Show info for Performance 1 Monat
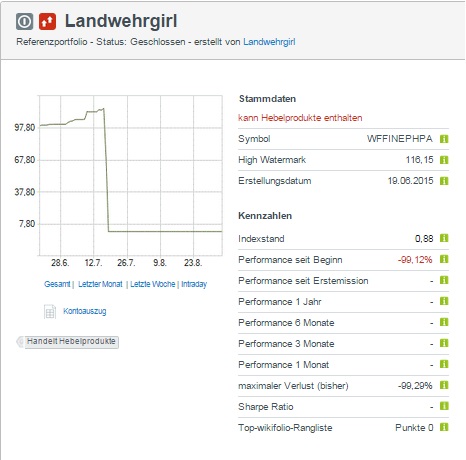The image size is (466, 460). point(444,364)
